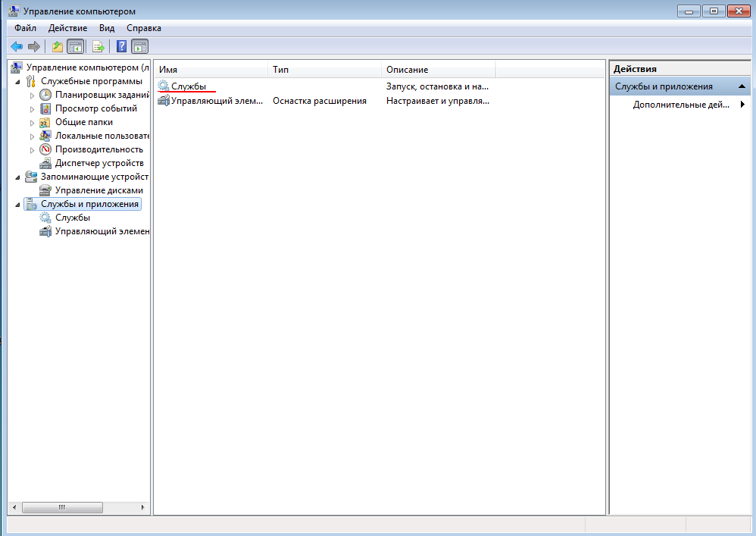Open Дополнительные действия submenu in Actions pane
Image resolution: width=756 pixels, height=536 pixels.
pos(680,105)
